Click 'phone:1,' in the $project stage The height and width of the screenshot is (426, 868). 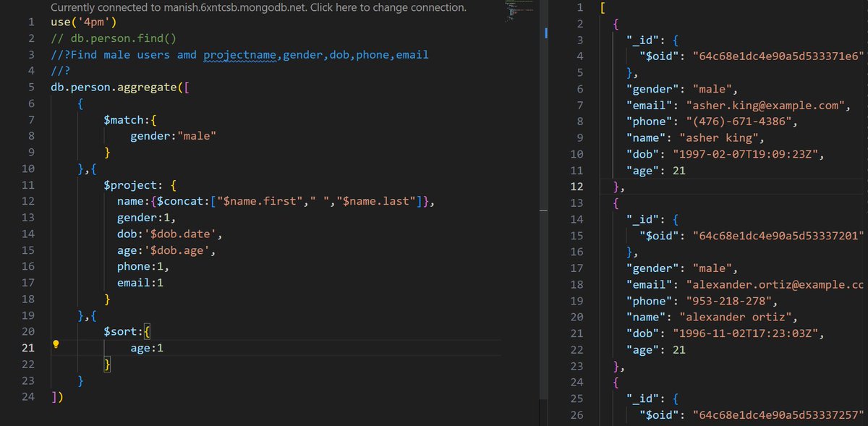click(x=143, y=266)
